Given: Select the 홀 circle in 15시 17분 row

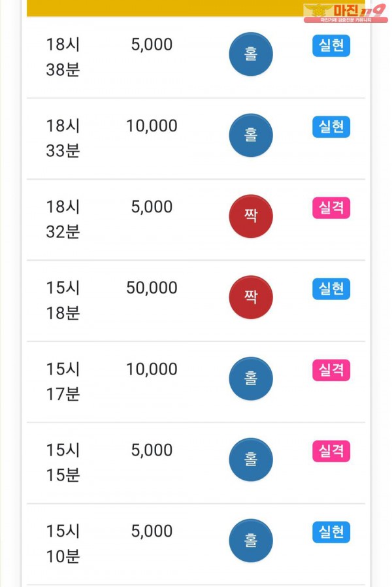Looking at the screenshot, I should click(251, 378).
